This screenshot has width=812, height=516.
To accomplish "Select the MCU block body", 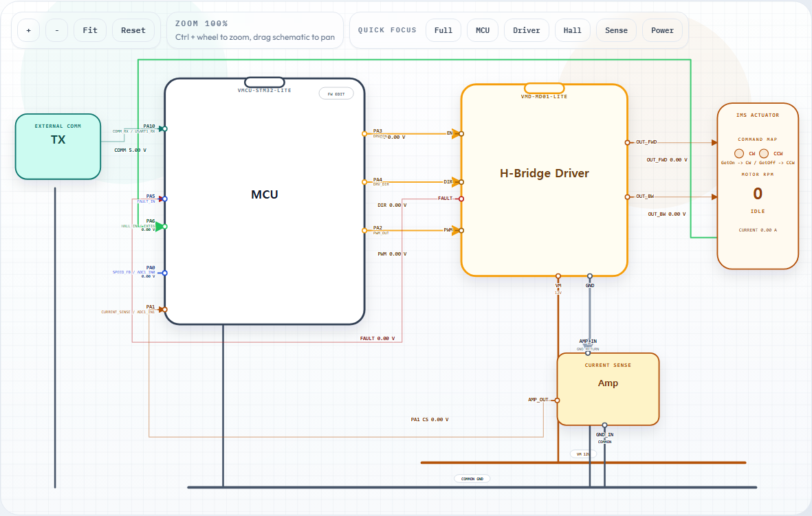I will (265, 202).
